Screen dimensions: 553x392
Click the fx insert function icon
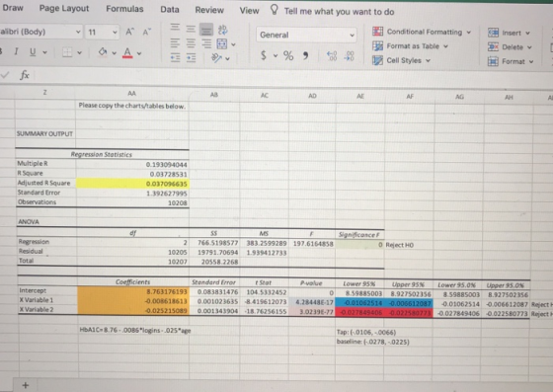tap(25, 75)
